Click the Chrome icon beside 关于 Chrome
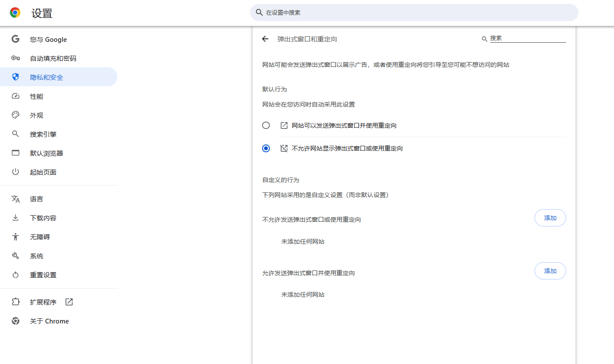This screenshot has height=364, width=614. (x=16, y=321)
